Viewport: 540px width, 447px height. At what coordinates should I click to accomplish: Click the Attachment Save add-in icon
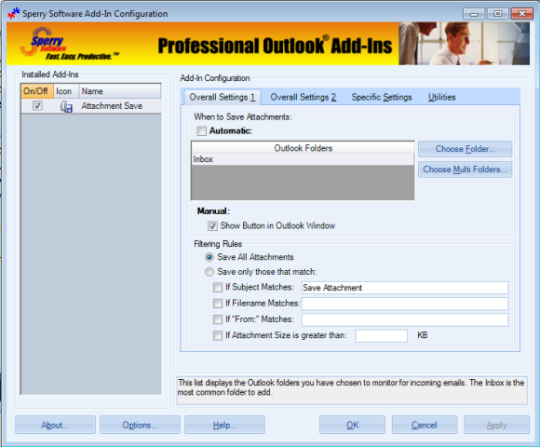(66, 106)
